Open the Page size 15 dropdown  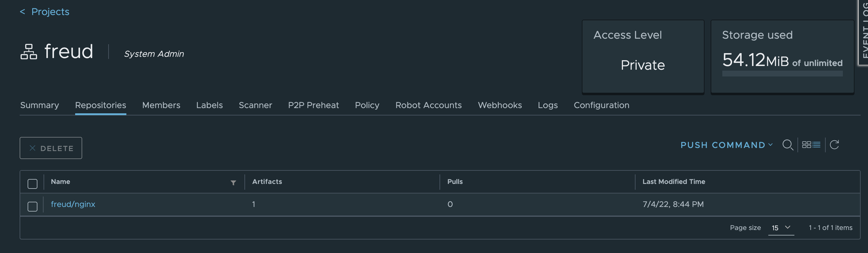pyautogui.click(x=781, y=228)
